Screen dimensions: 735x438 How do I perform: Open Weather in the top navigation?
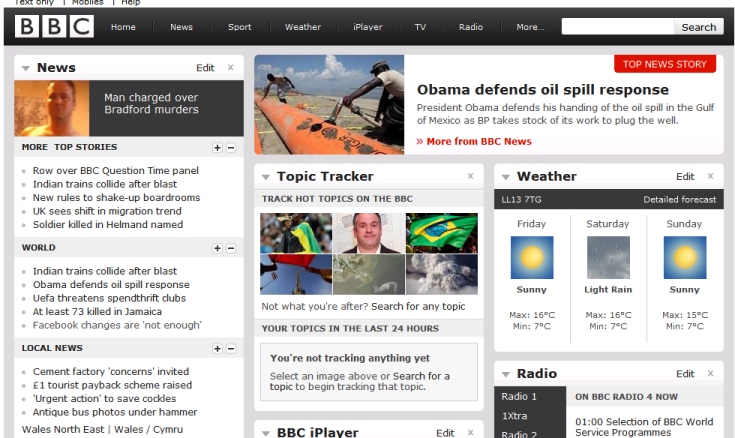(303, 27)
